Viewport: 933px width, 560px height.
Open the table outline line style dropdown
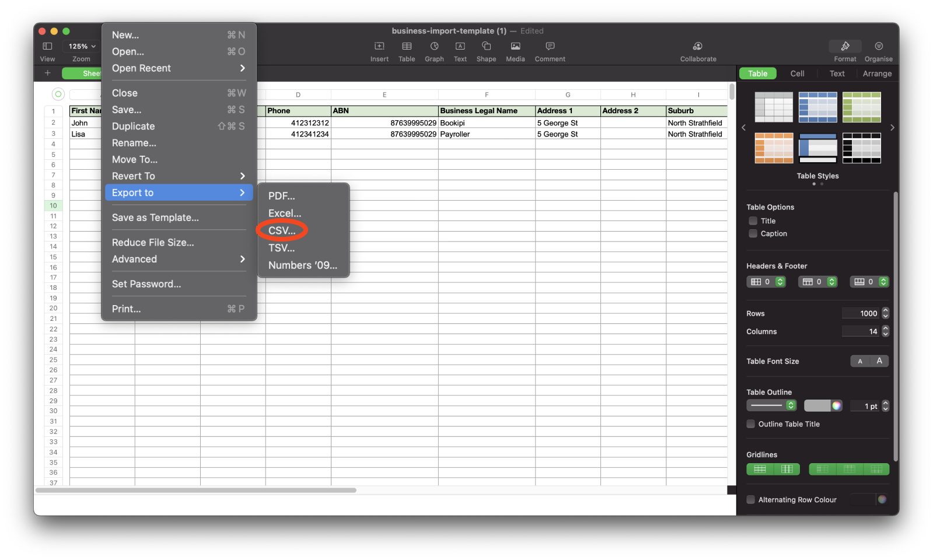pyautogui.click(x=771, y=405)
